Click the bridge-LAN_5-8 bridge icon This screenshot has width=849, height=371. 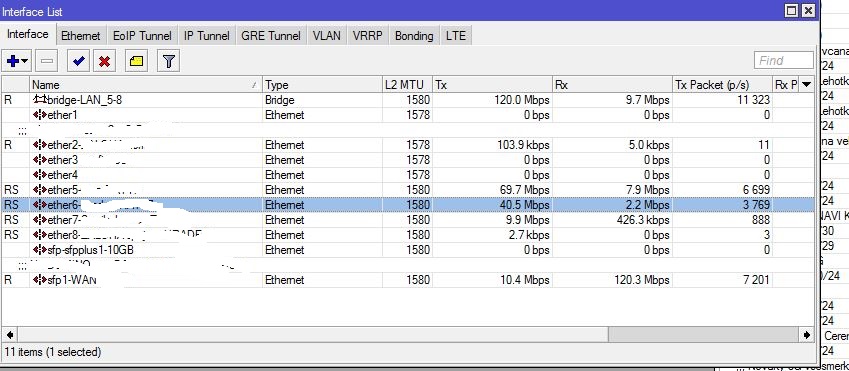[x=40, y=100]
